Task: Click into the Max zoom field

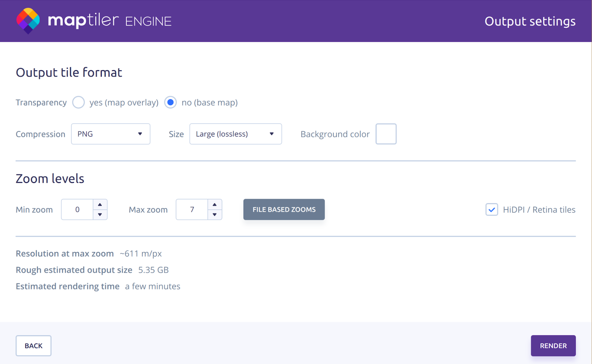Action: pyautogui.click(x=192, y=209)
